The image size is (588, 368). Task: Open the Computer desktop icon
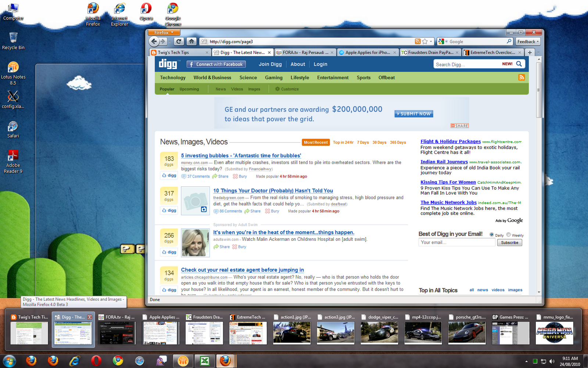tap(13, 12)
